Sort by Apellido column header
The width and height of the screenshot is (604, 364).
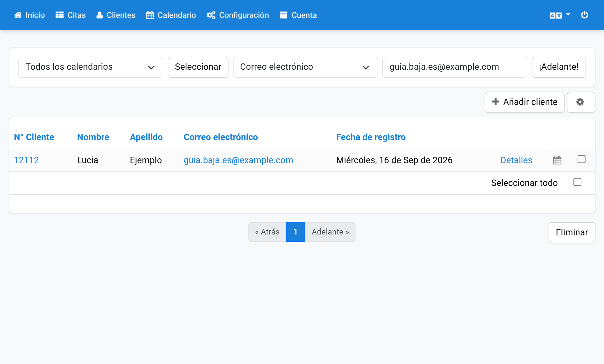(146, 137)
